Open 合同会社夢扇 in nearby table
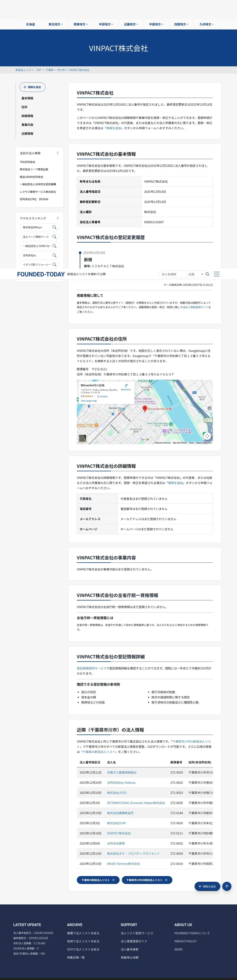This screenshot has height=980, width=237. 116,843
